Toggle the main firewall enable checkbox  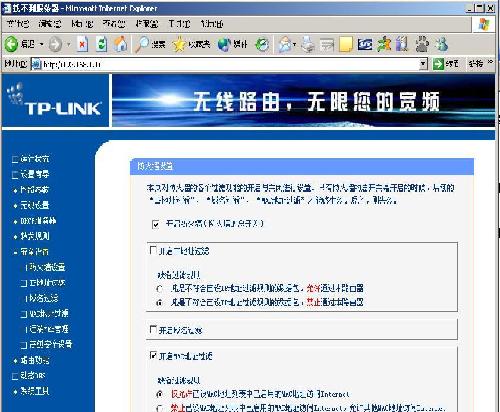click(x=156, y=224)
